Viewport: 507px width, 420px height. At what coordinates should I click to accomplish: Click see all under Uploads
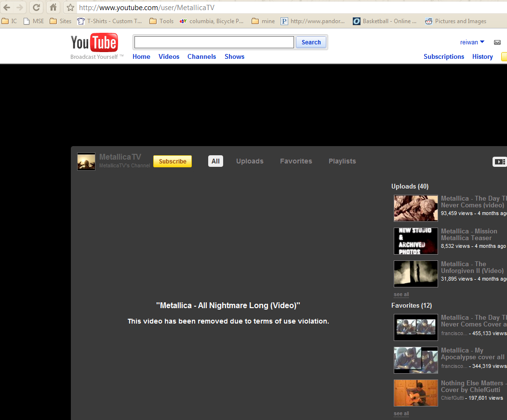pyautogui.click(x=401, y=294)
